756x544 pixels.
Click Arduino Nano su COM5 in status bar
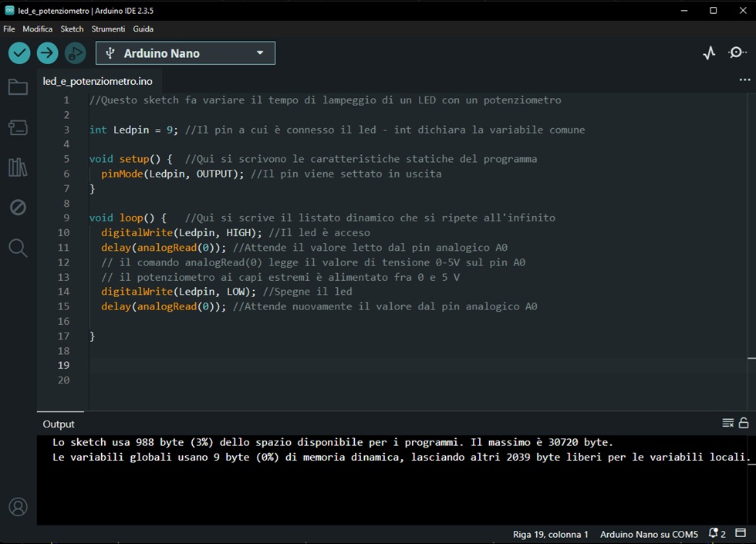click(649, 534)
